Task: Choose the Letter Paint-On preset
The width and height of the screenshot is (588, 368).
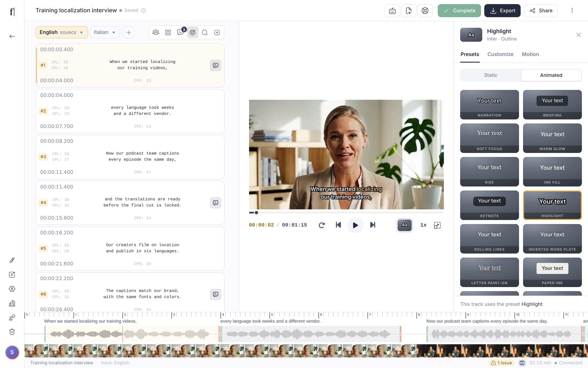Action: [489, 272]
